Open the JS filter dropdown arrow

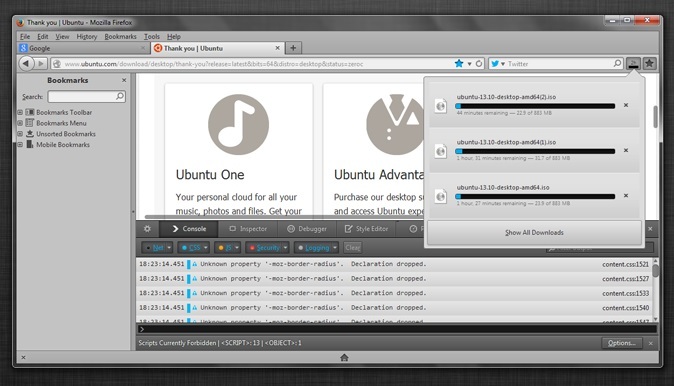(237, 248)
